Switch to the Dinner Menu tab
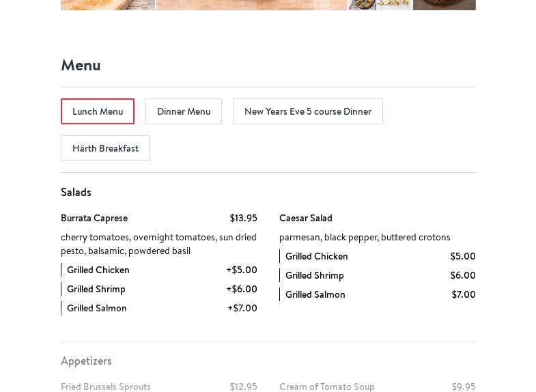The width and height of the screenshot is (536, 392). pos(184,111)
